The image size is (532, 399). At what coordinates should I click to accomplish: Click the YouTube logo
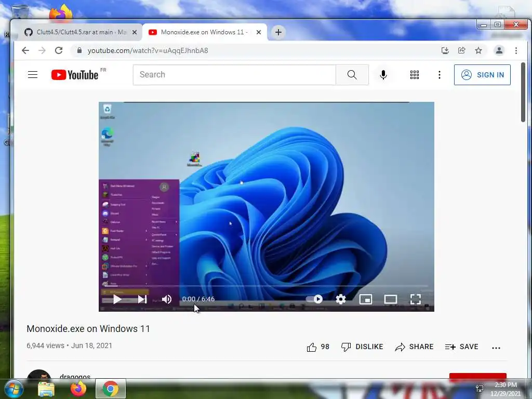75,75
